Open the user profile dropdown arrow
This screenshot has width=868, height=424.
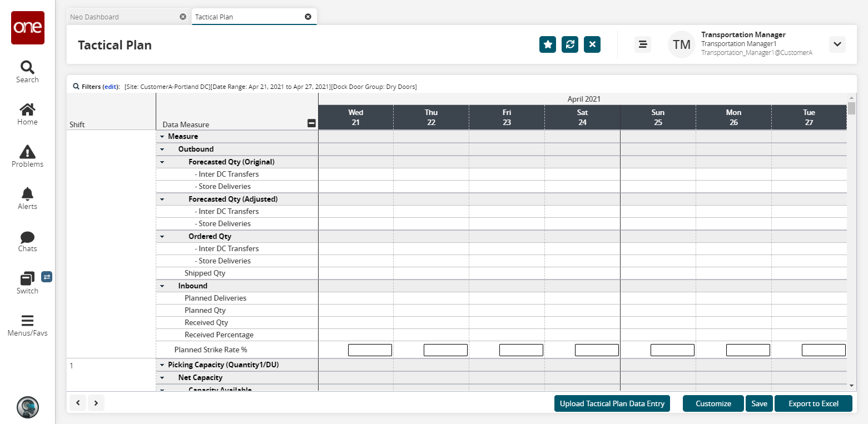pyautogui.click(x=837, y=44)
